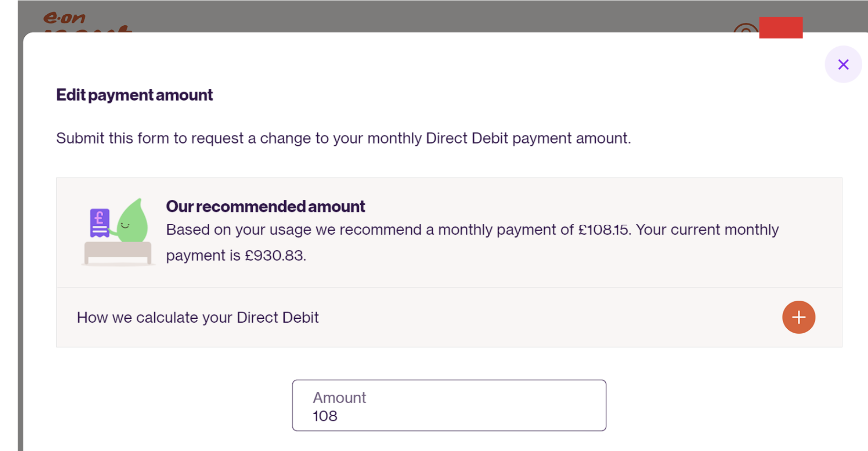Click the Submit this form description text
The width and height of the screenshot is (868, 451).
(x=343, y=138)
